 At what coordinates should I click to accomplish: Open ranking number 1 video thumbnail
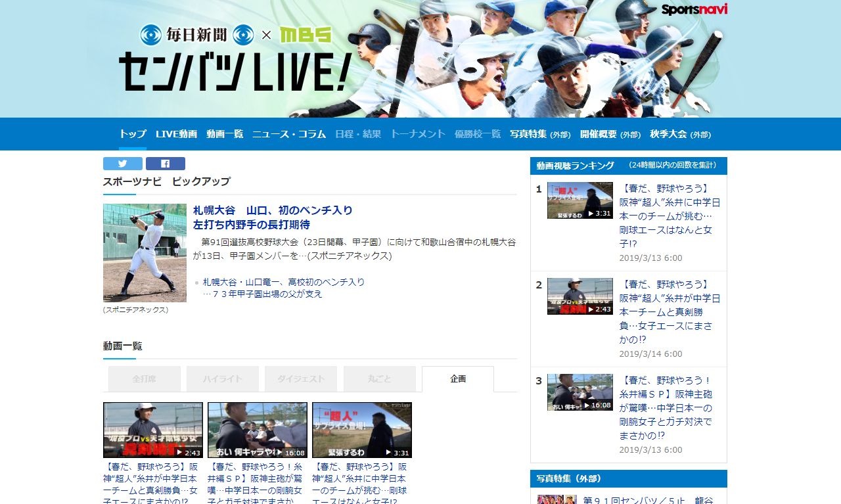[x=580, y=200]
